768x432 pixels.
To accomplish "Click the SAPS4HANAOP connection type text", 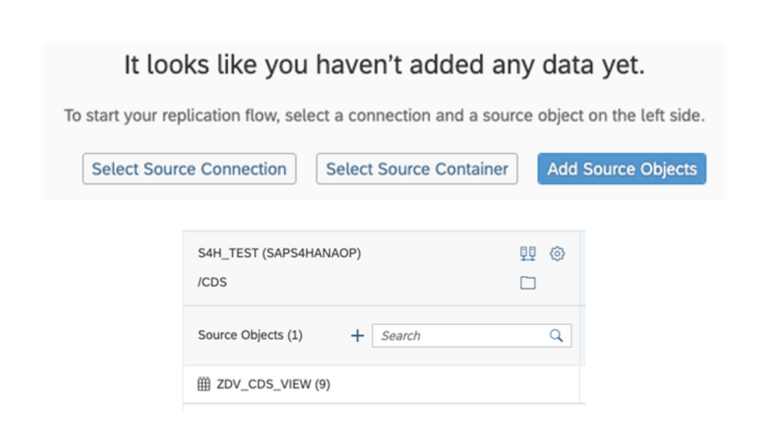I will click(312, 253).
